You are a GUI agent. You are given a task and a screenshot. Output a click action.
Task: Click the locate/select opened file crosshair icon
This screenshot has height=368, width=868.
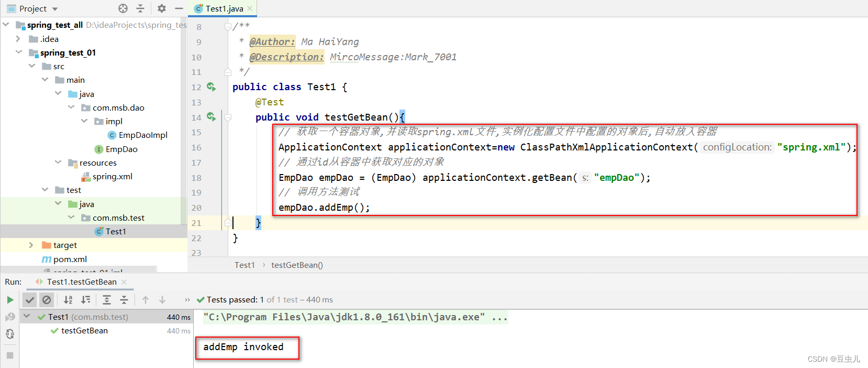point(123,8)
